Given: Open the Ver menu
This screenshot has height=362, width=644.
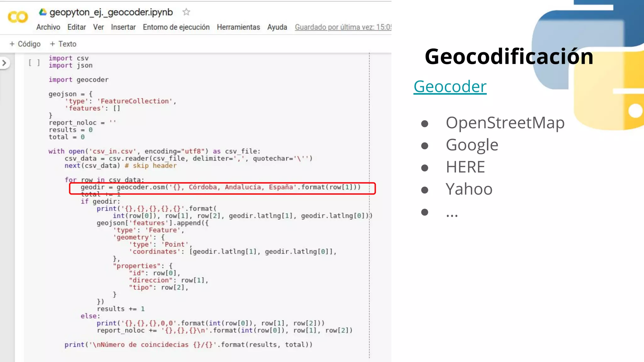Looking at the screenshot, I should click(x=98, y=27).
